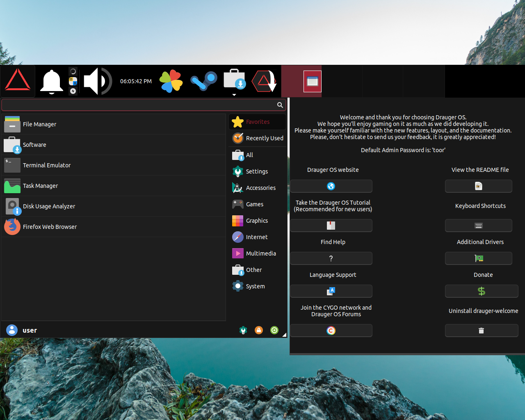The image size is (525, 420).
Task: Start the Drauger OS Tutorial button
Action: (x=331, y=226)
